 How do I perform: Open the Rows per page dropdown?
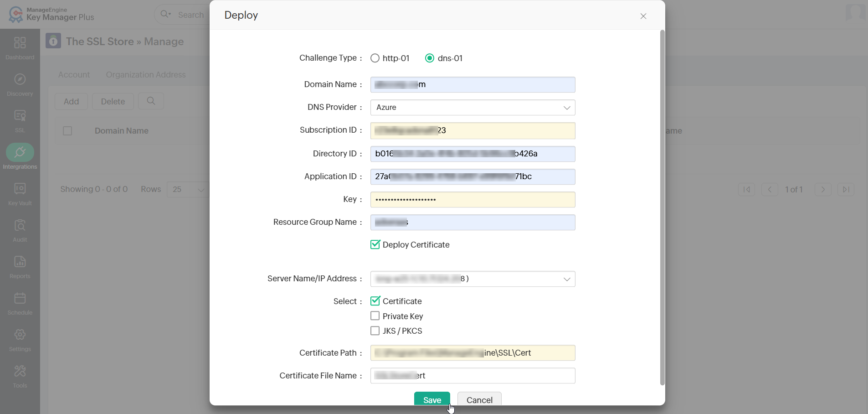point(188,189)
